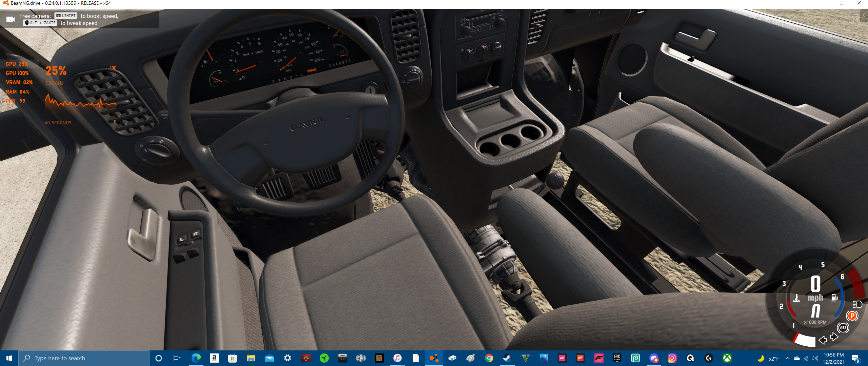This screenshot has width=868, height=366.
Task: Open the Windows Start menu
Action: (9, 358)
